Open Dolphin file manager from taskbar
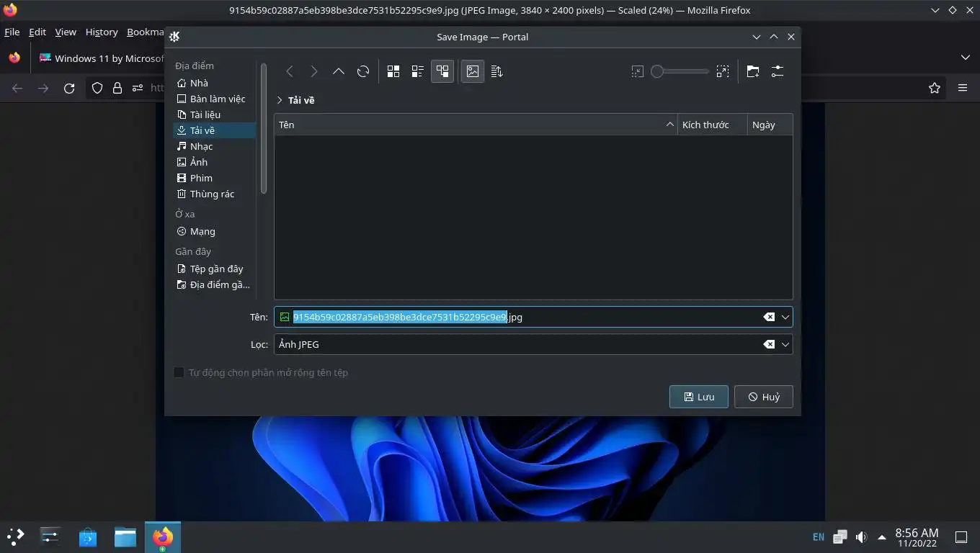The image size is (980, 553). pyautogui.click(x=125, y=536)
